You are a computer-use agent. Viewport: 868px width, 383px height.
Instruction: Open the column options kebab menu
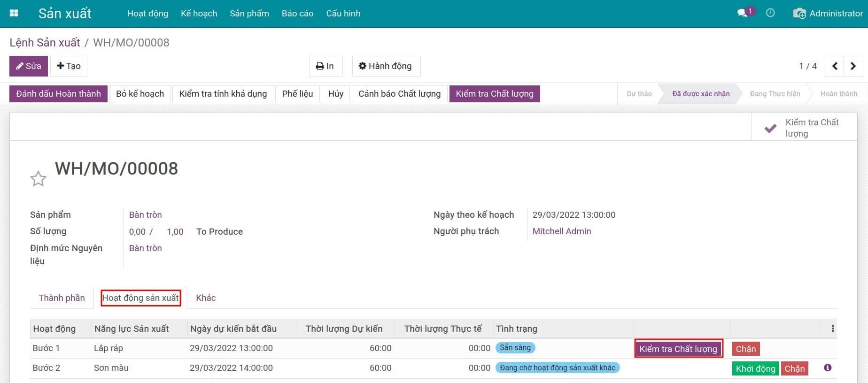(x=832, y=329)
